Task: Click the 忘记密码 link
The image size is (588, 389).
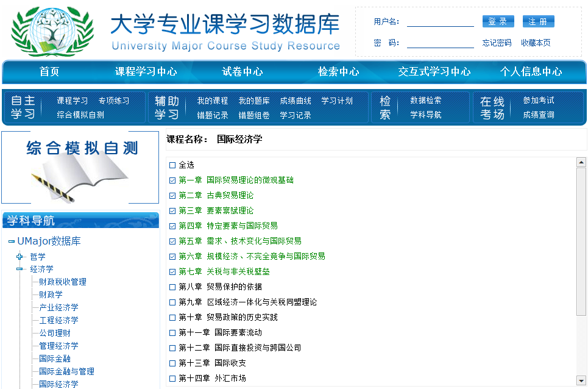Action: click(497, 43)
